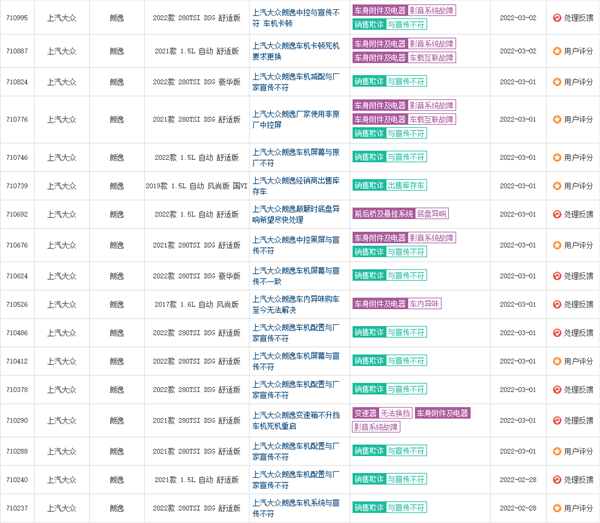Open complaint titled 变速箱不升挡车机死机重启
Viewport: 600px width, 523px height.
(x=296, y=420)
